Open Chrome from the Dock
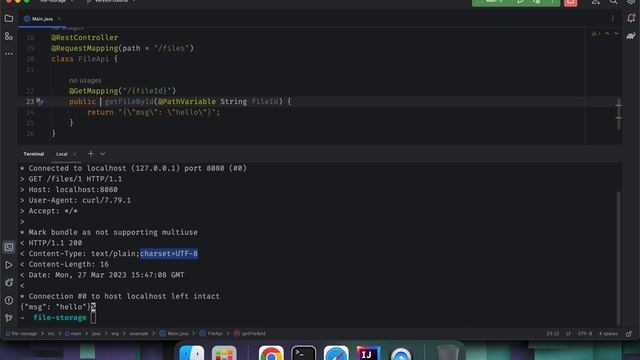This screenshot has width=640, height=360. [x=271, y=353]
